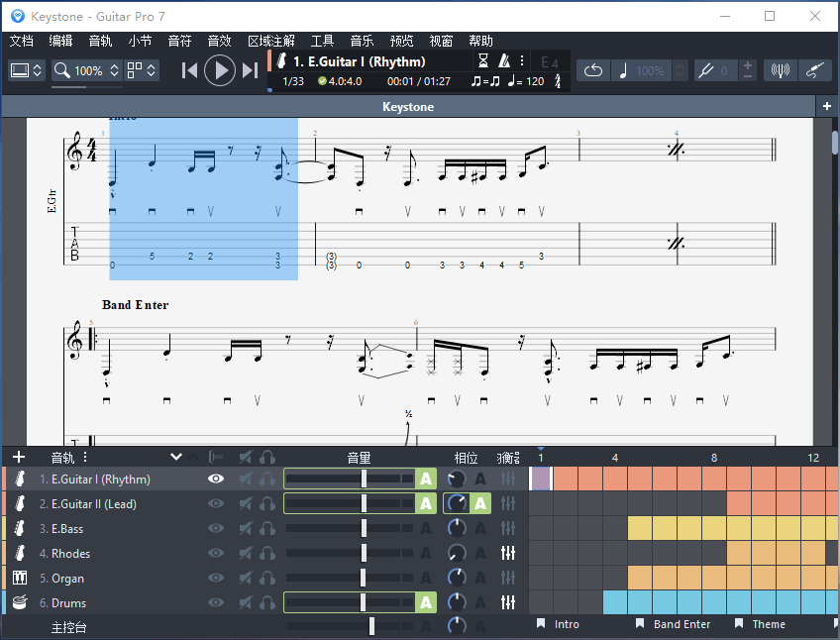The height and width of the screenshot is (640, 840).
Task: Expand the track list chevron
Action: [176, 457]
